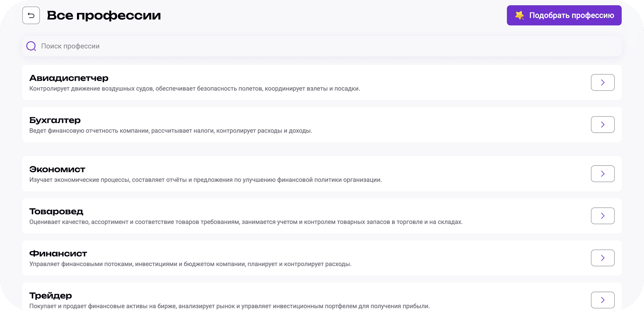Click the search magnifier icon
The width and height of the screenshot is (644, 311).
(x=31, y=46)
